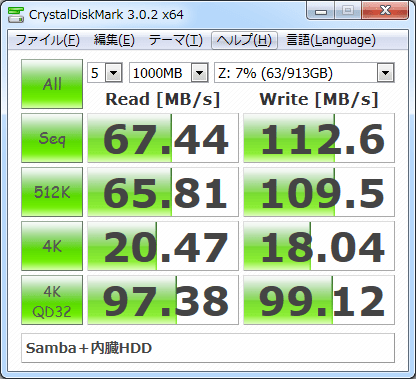Screen dimensions: 416x379
Task: Run the 4K test button
Action: click(x=52, y=246)
